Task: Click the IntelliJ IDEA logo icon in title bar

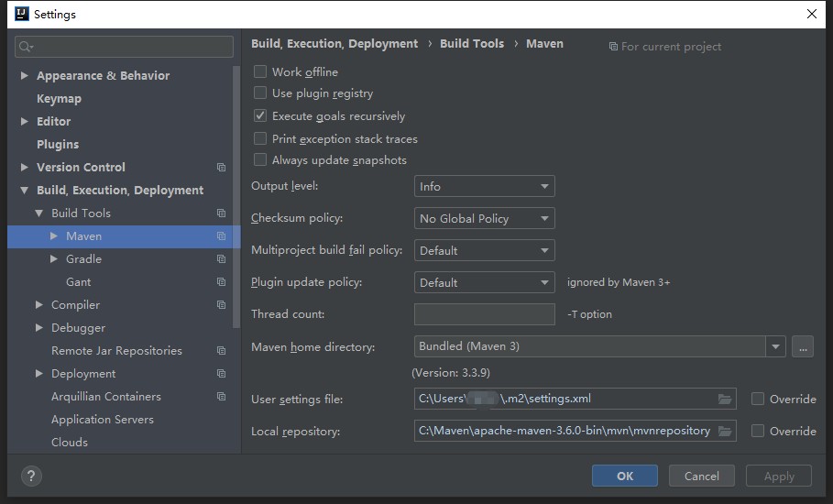Action: pos(22,14)
